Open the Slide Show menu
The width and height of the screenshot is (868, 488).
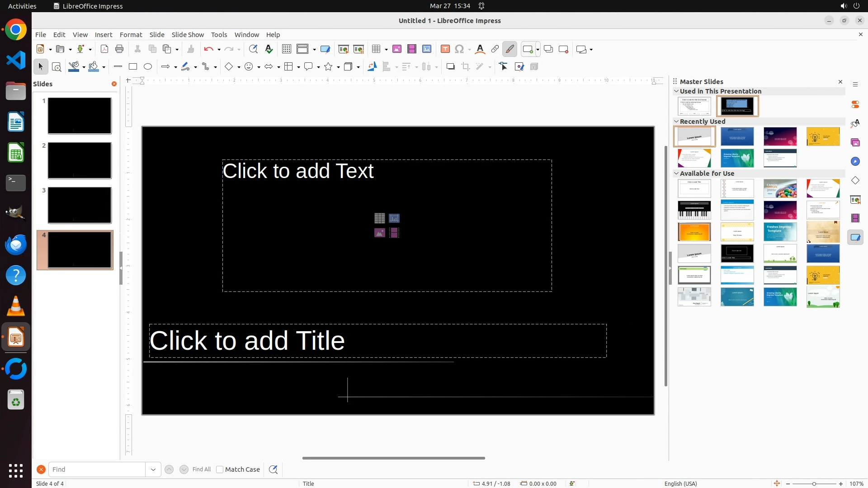pos(188,35)
